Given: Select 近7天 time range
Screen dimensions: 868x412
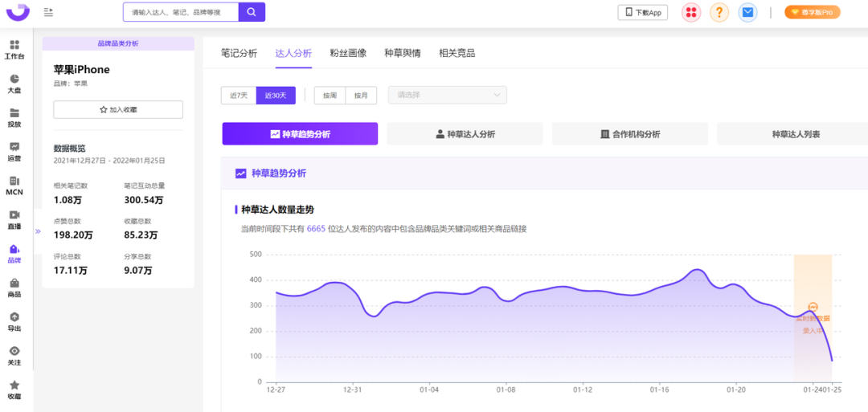Looking at the screenshot, I should click(x=239, y=95).
